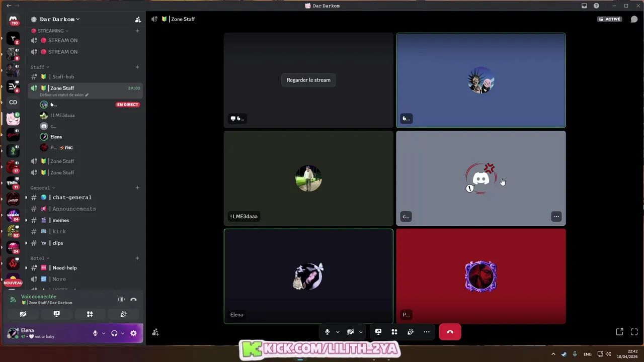Open Dar Darkom server menu dropdown

click(60, 19)
